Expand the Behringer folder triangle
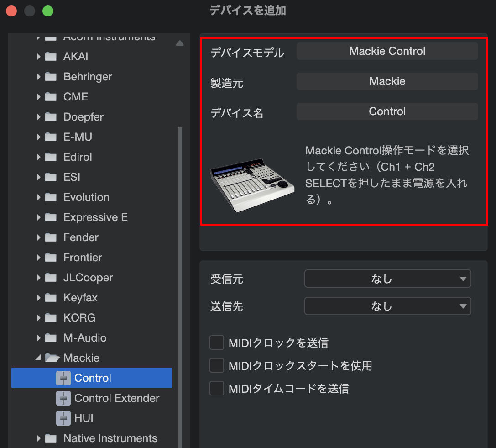The width and height of the screenshot is (496, 448). (x=39, y=77)
